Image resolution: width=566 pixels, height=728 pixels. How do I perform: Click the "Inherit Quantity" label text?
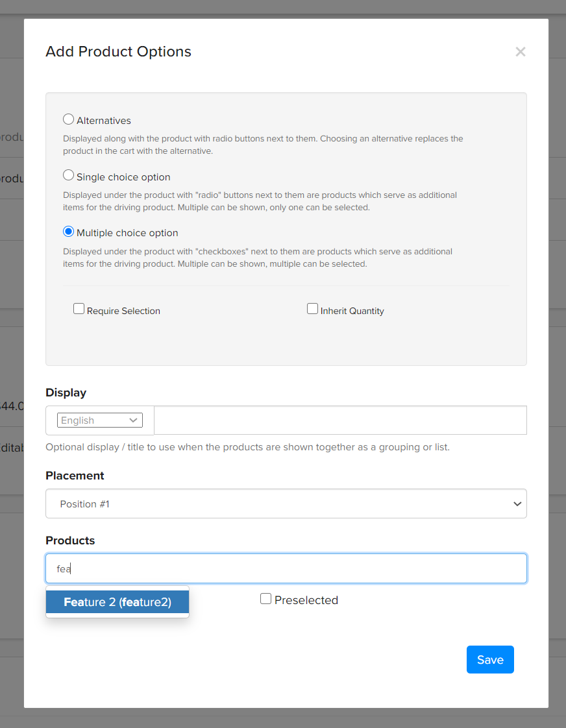(352, 311)
